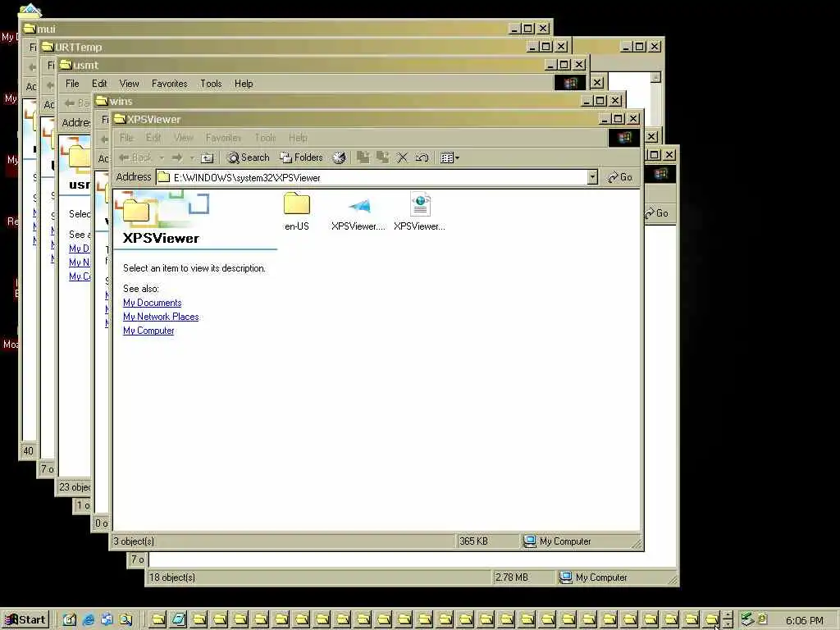Image resolution: width=840 pixels, height=630 pixels.
Task: Grab resize grip of XPSViewer window corner
Action: point(637,544)
